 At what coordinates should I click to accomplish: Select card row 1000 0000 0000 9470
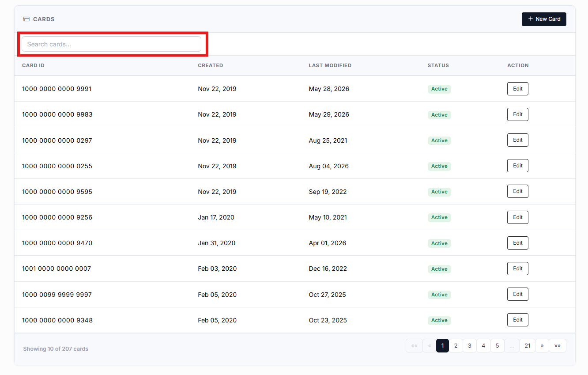pos(295,243)
